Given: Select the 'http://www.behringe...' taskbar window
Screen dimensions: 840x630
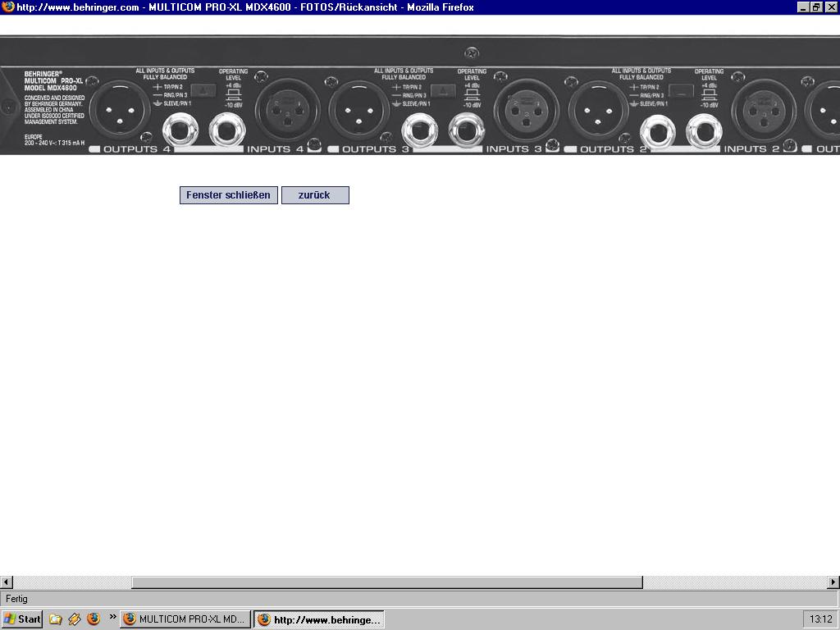Looking at the screenshot, I should 319,619.
